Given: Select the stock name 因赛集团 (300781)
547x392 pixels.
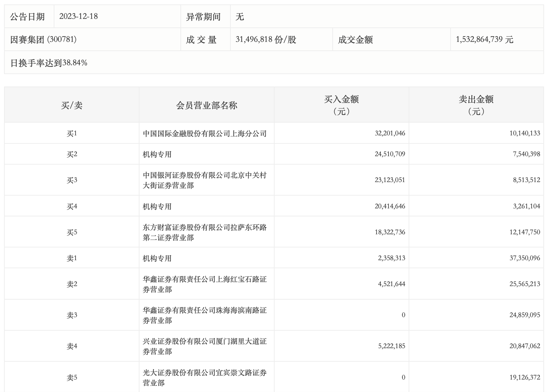Looking at the screenshot, I should point(43,39).
